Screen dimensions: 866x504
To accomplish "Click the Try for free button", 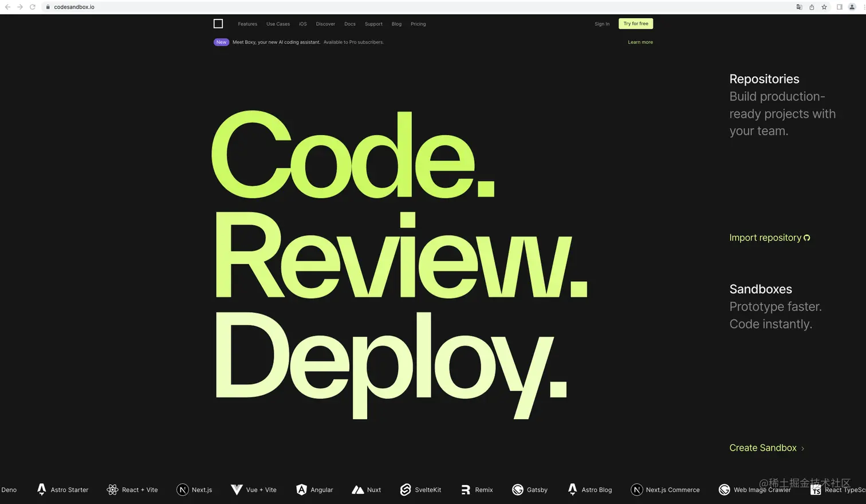I will [636, 23].
